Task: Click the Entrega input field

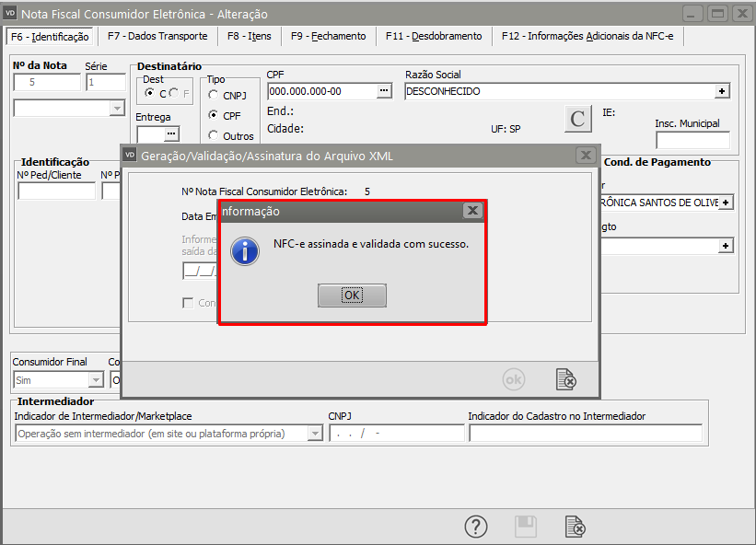Action: click(151, 133)
